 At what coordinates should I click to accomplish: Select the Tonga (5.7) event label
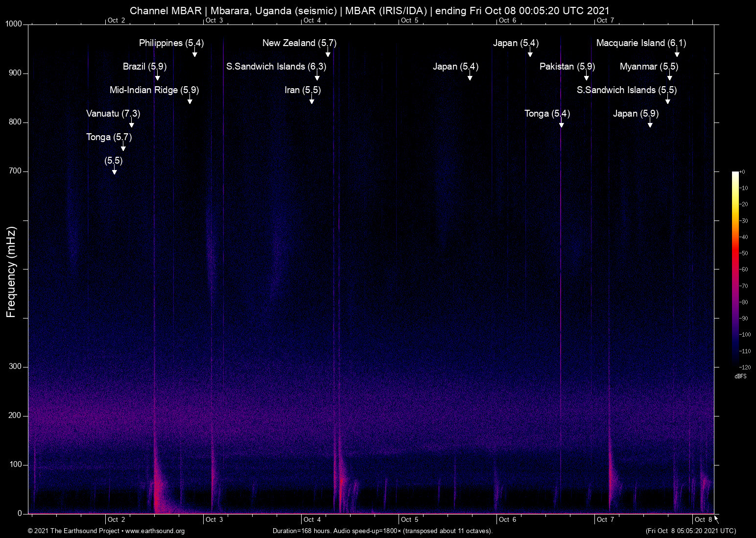(x=110, y=137)
